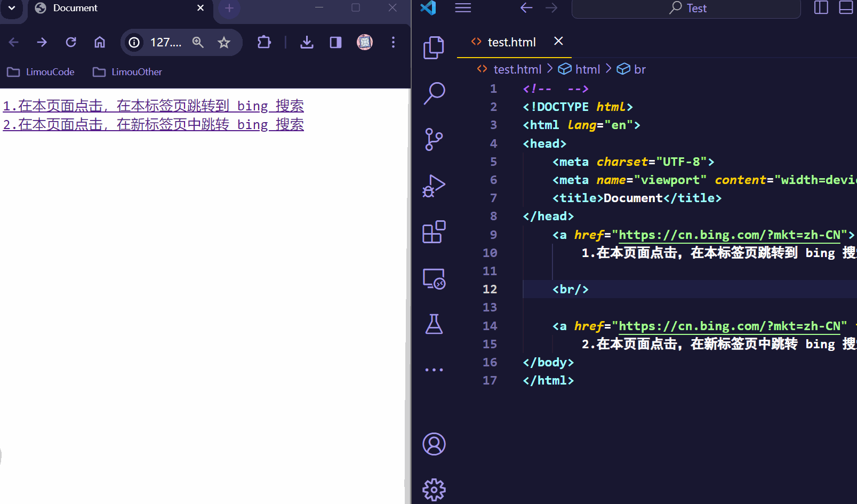
Task: Select the test.html editor tab
Action: (511, 42)
